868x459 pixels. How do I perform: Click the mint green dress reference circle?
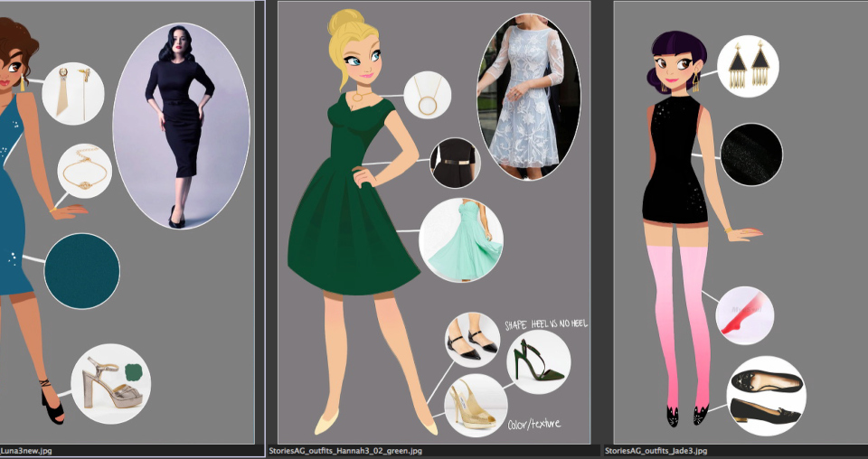coord(461,239)
